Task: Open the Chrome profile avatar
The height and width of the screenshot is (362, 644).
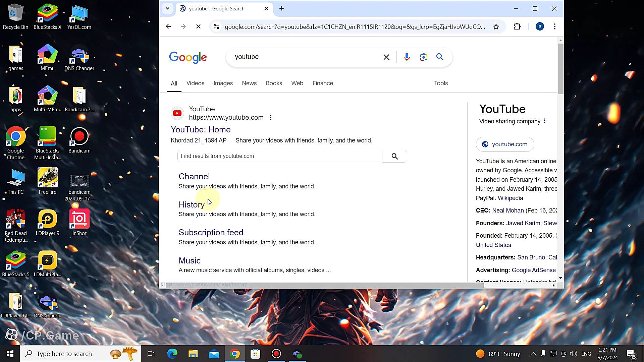Action: (539, 26)
